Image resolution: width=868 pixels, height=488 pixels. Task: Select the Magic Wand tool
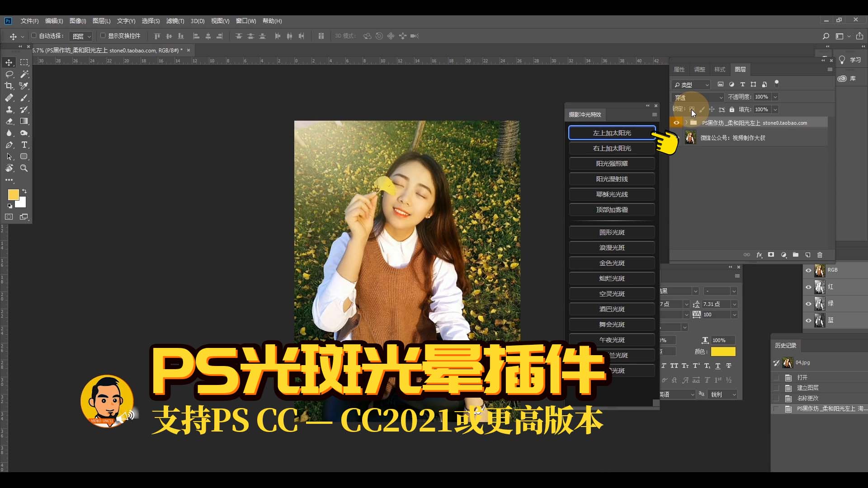24,74
